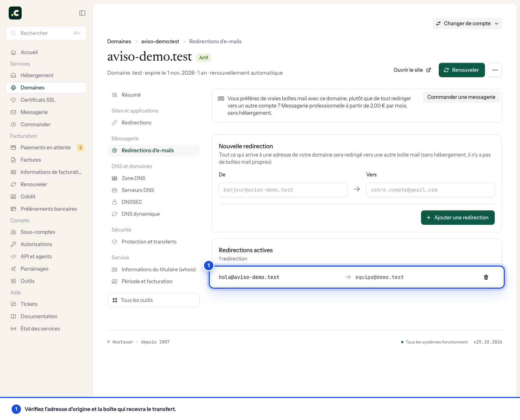This screenshot has width=520, height=420.
Task: Click the Rechercher search box
Action: coord(46,33)
